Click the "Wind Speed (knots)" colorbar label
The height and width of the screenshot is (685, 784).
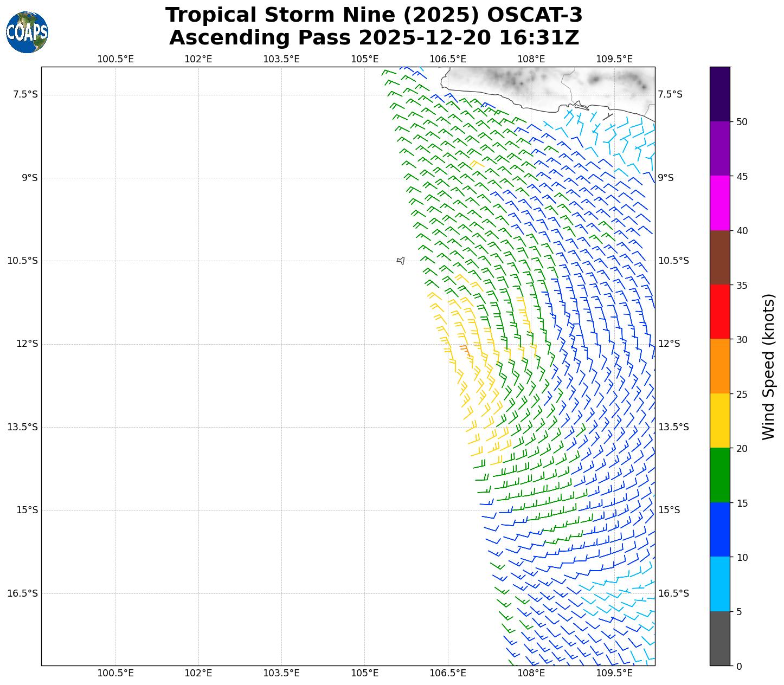click(x=768, y=366)
